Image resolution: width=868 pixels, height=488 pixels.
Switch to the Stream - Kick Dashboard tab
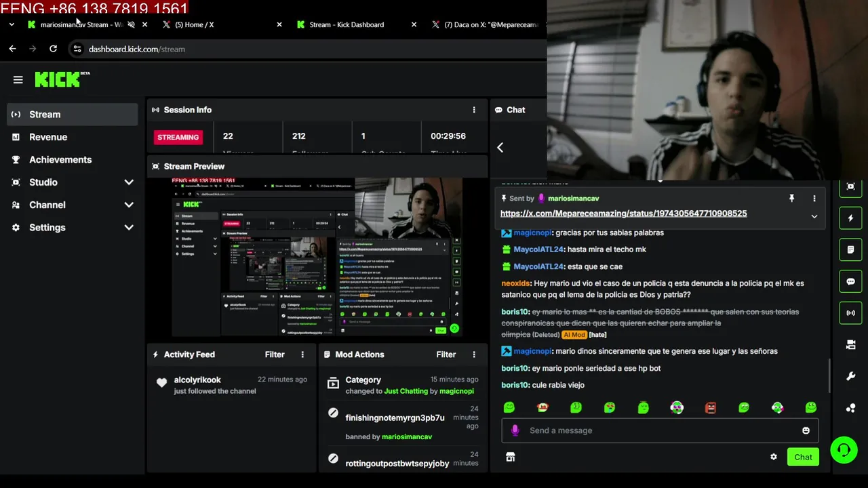[356, 24]
